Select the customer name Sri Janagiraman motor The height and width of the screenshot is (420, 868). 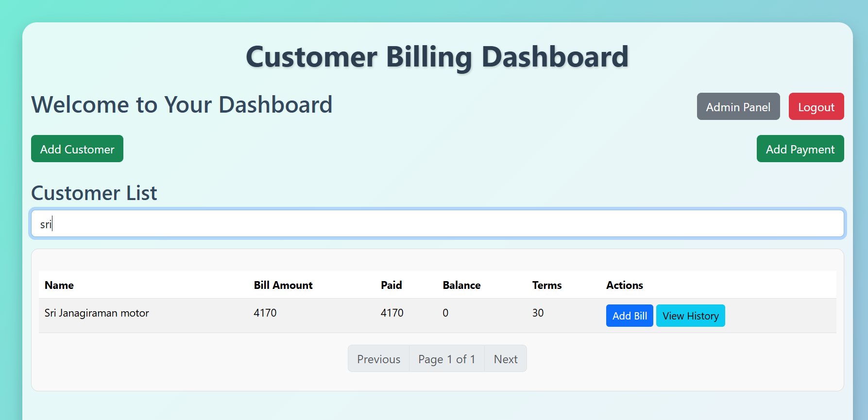[97, 313]
